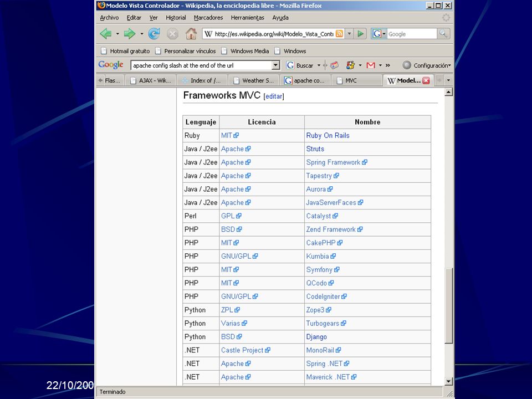The height and width of the screenshot is (399, 532).
Task: Click the page scrollbar up arrow
Action: tap(448, 92)
